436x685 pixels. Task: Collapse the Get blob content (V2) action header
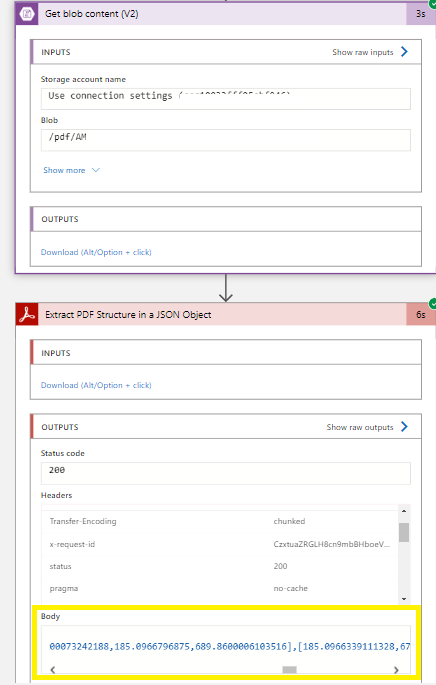point(211,14)
